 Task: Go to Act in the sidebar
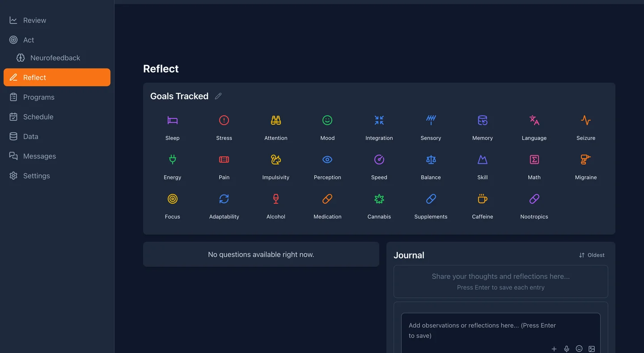pos(57,40)
